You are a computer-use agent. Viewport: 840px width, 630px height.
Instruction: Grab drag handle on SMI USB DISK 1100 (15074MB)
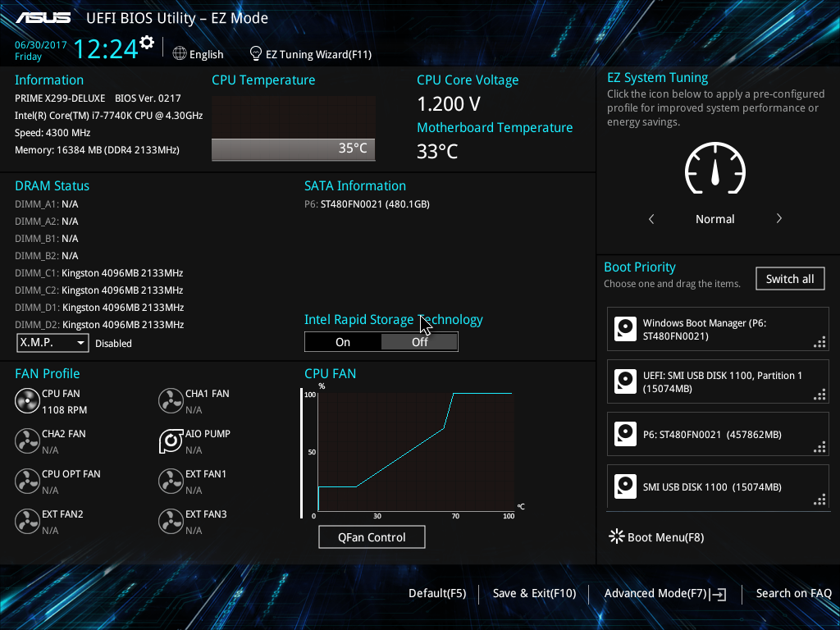[x=819, y=500]
